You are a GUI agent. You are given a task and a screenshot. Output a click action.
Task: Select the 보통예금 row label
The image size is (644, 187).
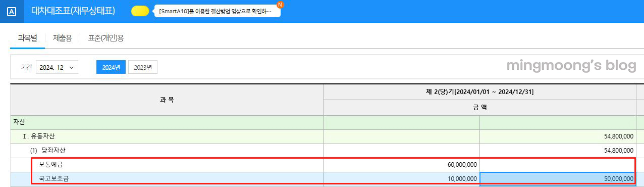tap(51, 165)
